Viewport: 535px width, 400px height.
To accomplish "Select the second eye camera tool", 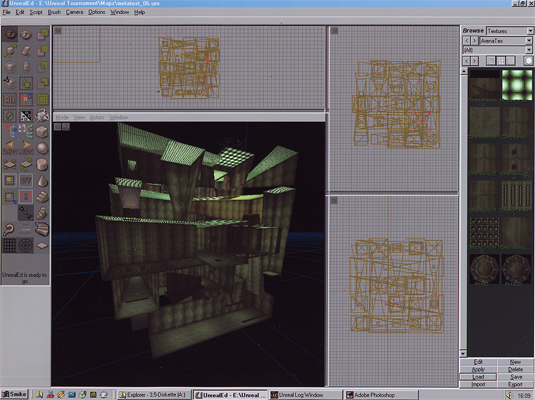I will click(x=26, y=34).
